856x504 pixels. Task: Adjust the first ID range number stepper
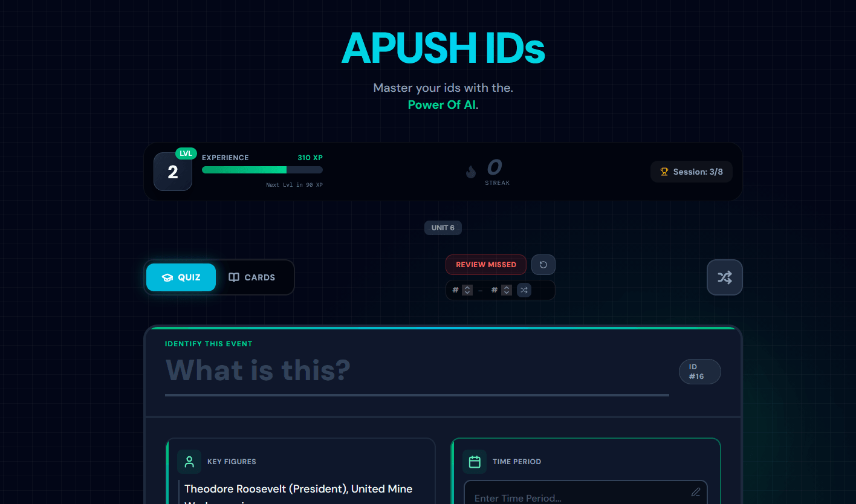(467, 290)
